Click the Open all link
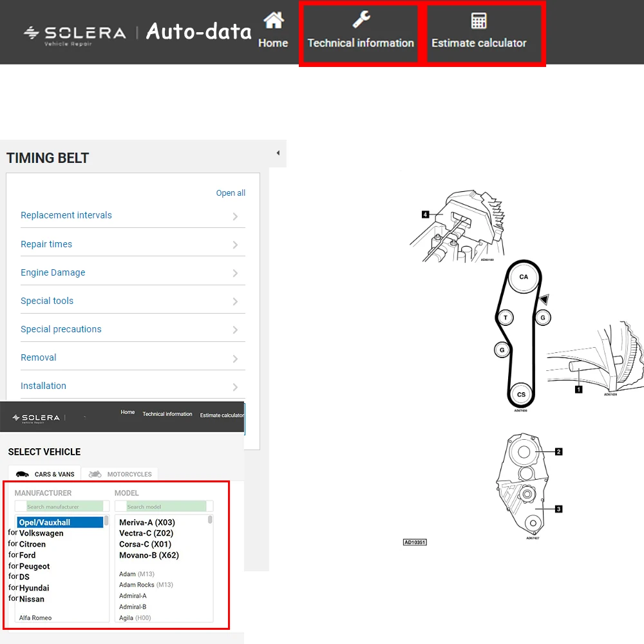Image resolution: width=644 pixels, height=644 pixels. tap(231, 193)
